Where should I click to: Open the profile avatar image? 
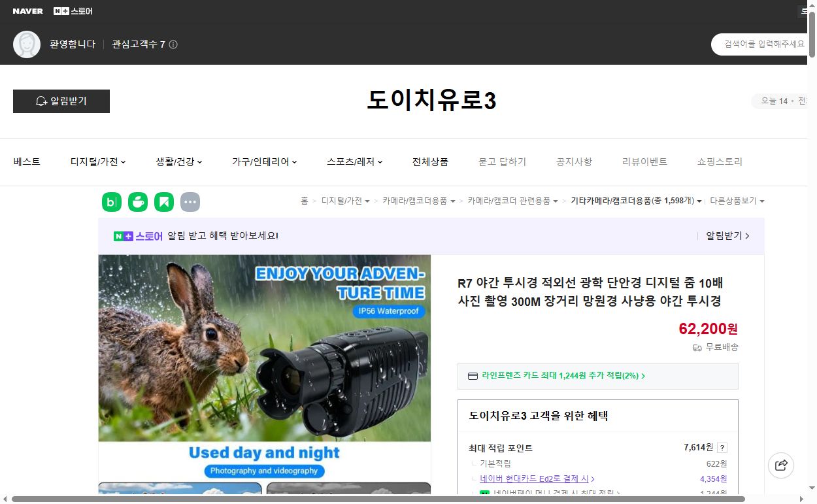27,44
